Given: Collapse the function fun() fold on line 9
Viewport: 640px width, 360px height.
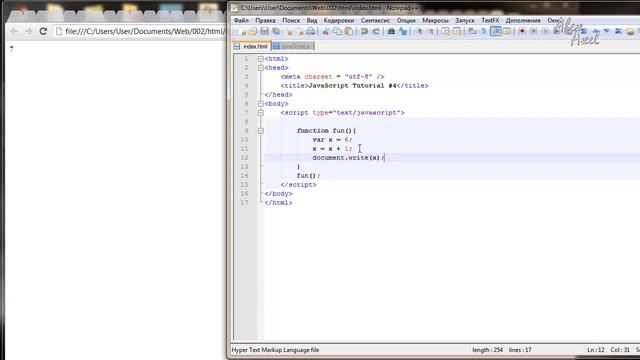Looking at the screenshot, I should (260, 131).
